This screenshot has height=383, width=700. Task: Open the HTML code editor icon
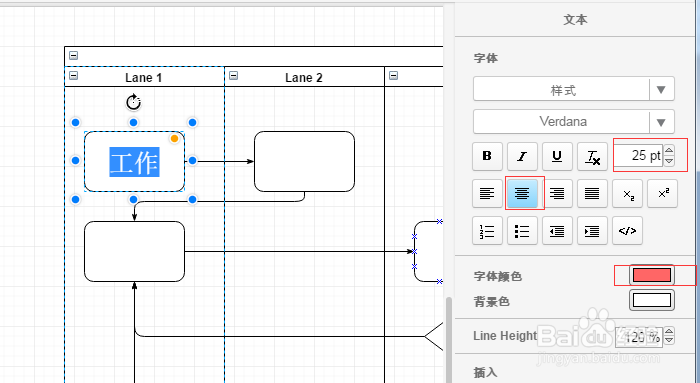628,231
